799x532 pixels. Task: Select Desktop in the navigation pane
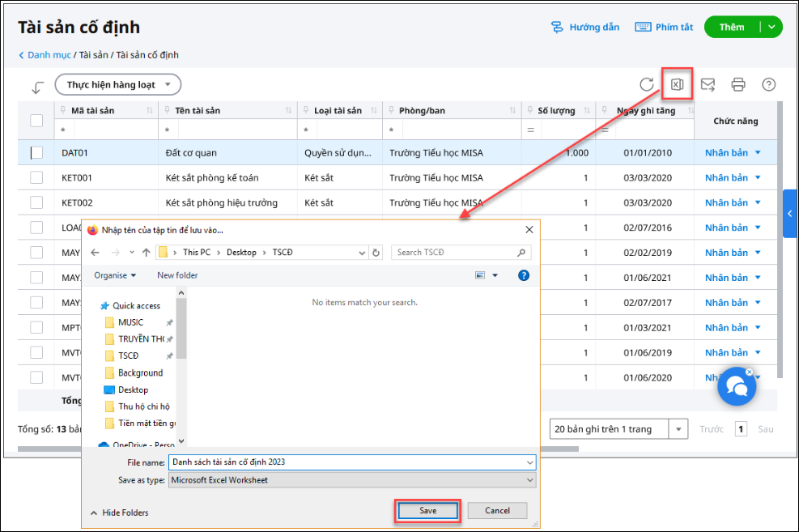[133, 389]
